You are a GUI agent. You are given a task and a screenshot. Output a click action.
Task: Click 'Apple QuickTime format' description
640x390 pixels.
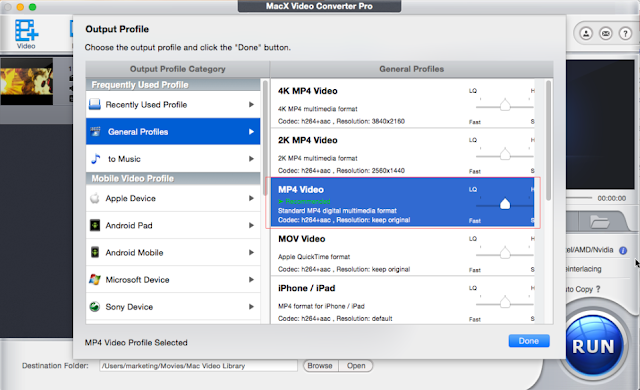[314, 257]
